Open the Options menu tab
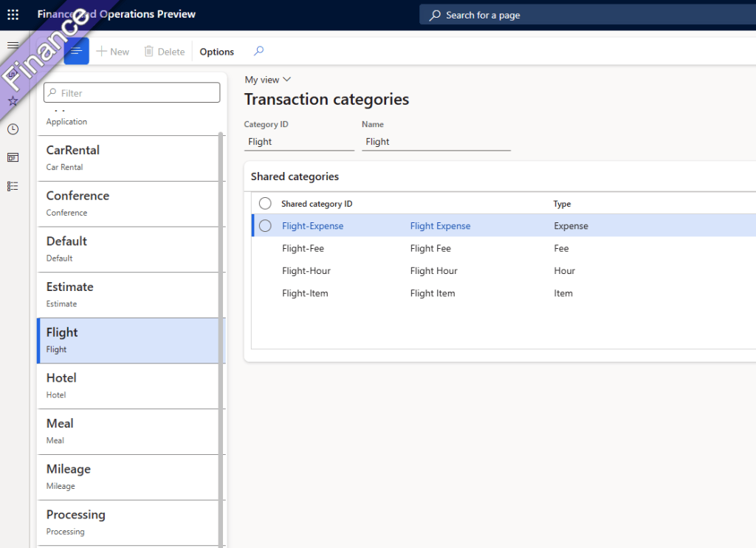 pyautogui.click(x=216, y=52)
